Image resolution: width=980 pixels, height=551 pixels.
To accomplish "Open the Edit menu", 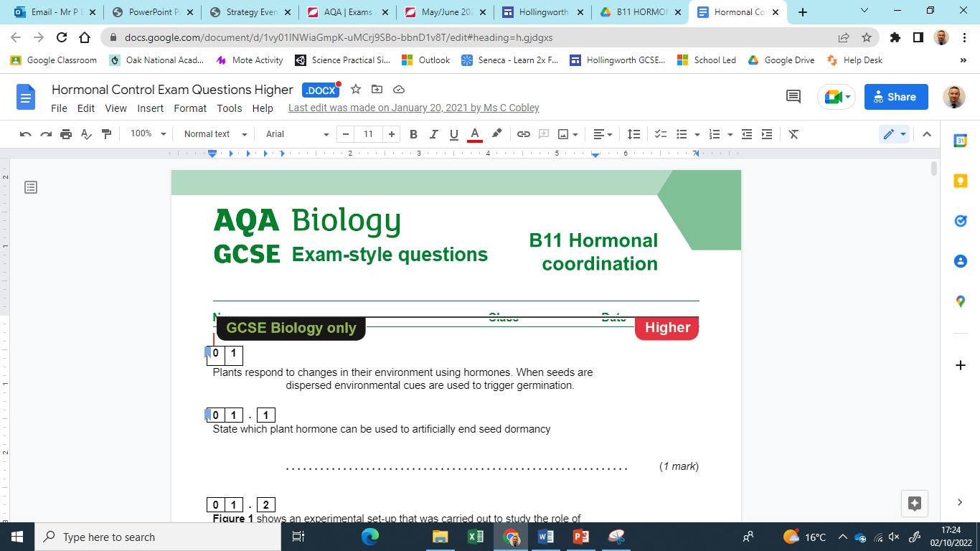I will (86, 108).
